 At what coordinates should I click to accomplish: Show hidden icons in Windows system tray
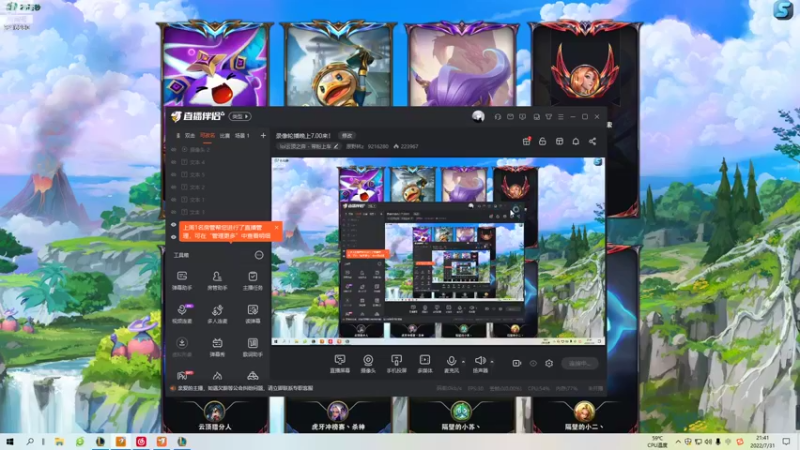click(678, 441)
